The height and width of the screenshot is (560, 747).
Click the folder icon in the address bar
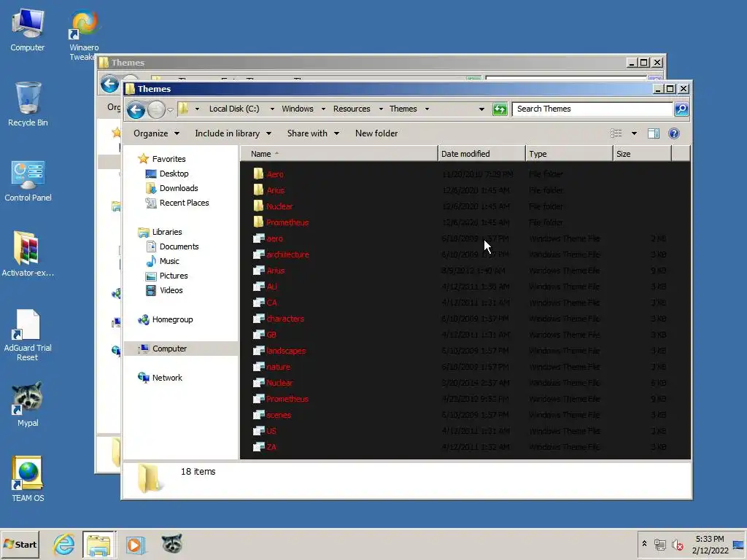click(183, 109)
